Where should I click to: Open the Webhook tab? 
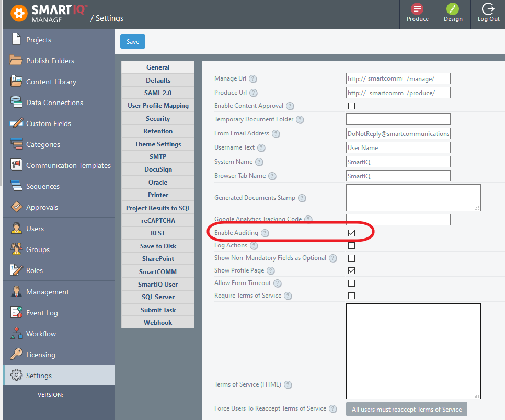(x=158, y=322)
